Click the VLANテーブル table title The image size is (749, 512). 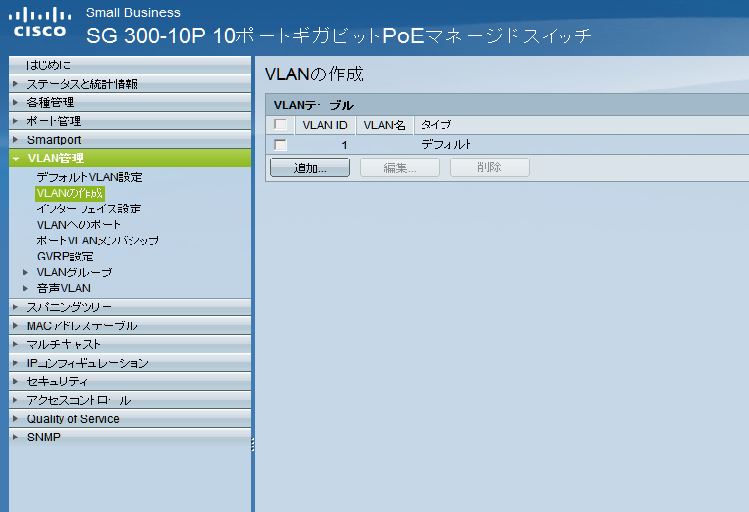click(x=314, y=105)
